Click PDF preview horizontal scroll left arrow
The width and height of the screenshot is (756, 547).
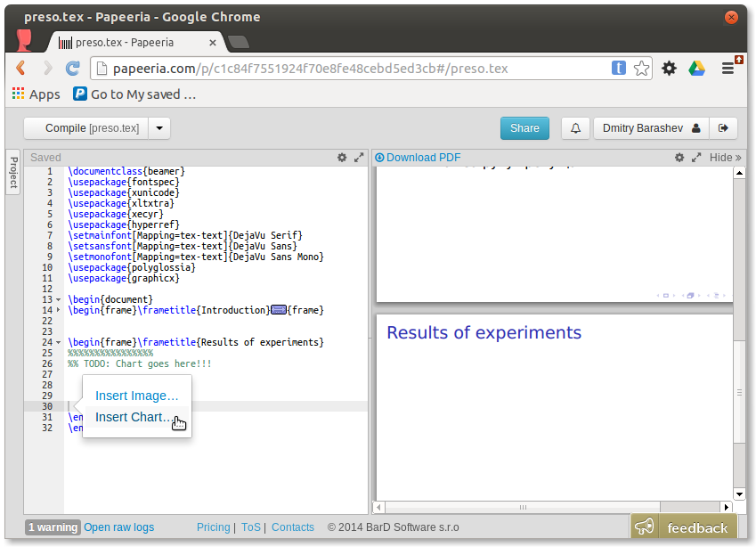(x=379, y=507)
